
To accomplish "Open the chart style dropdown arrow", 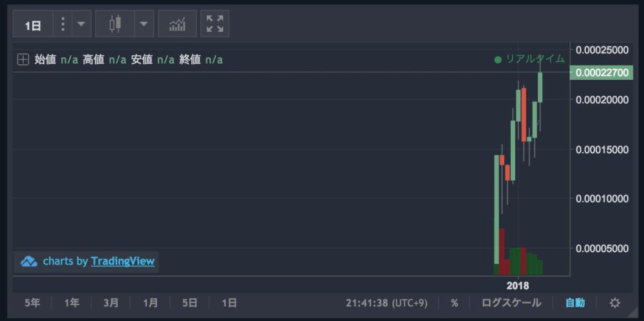I will [144, 24].
